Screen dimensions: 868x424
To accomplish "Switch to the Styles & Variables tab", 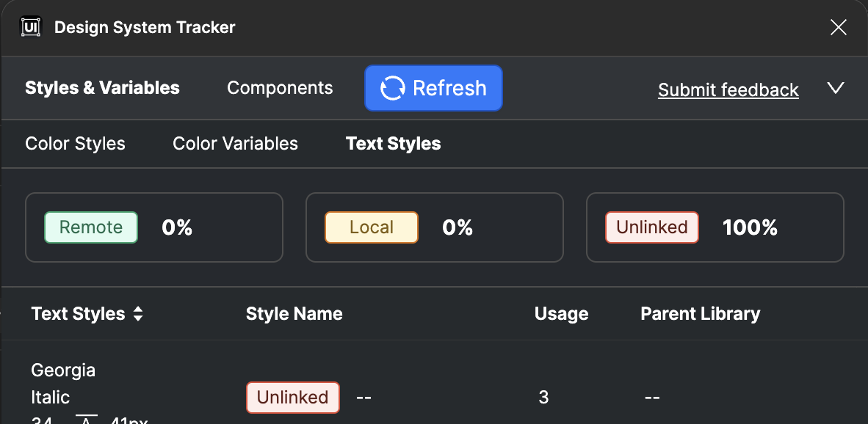I will (102, 88).
